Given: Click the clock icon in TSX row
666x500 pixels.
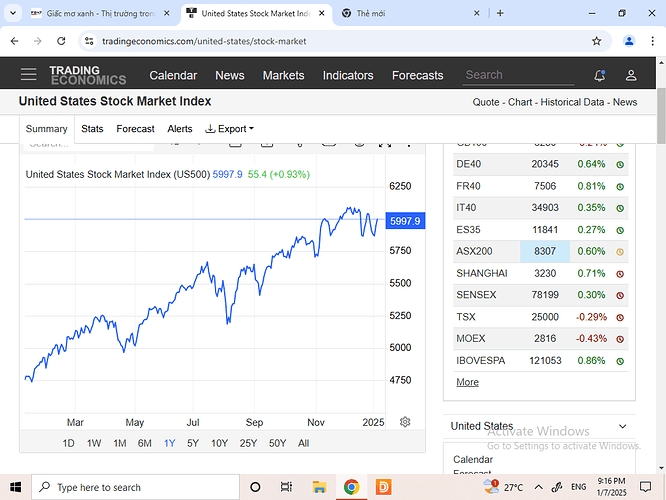Looking at the screenshot, I should pos(620,317).
